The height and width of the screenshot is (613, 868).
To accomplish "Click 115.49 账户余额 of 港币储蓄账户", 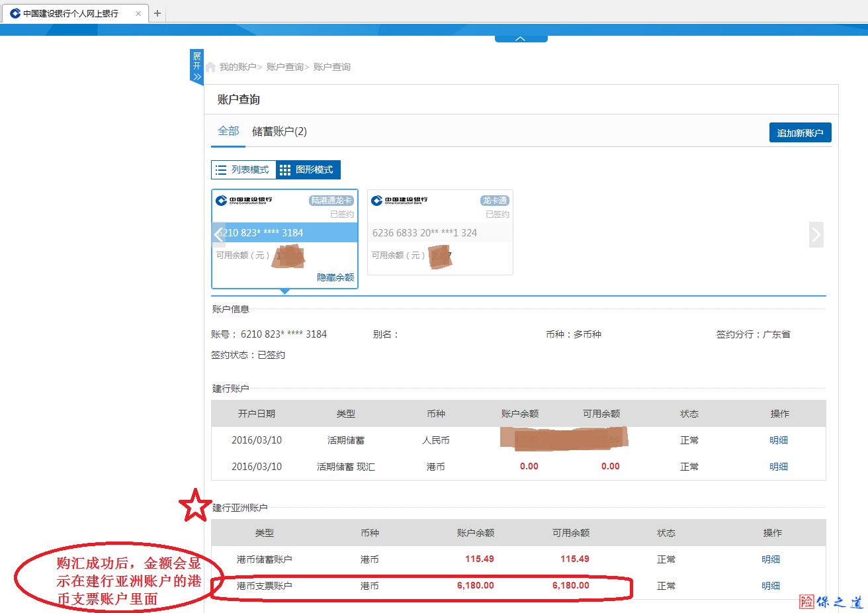I will coord(479,559).
